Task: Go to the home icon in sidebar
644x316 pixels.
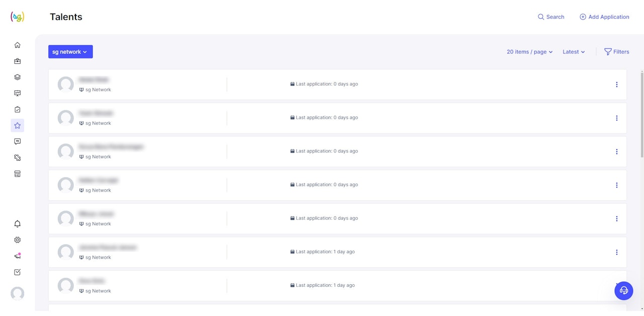Action: tap(17, 45)
